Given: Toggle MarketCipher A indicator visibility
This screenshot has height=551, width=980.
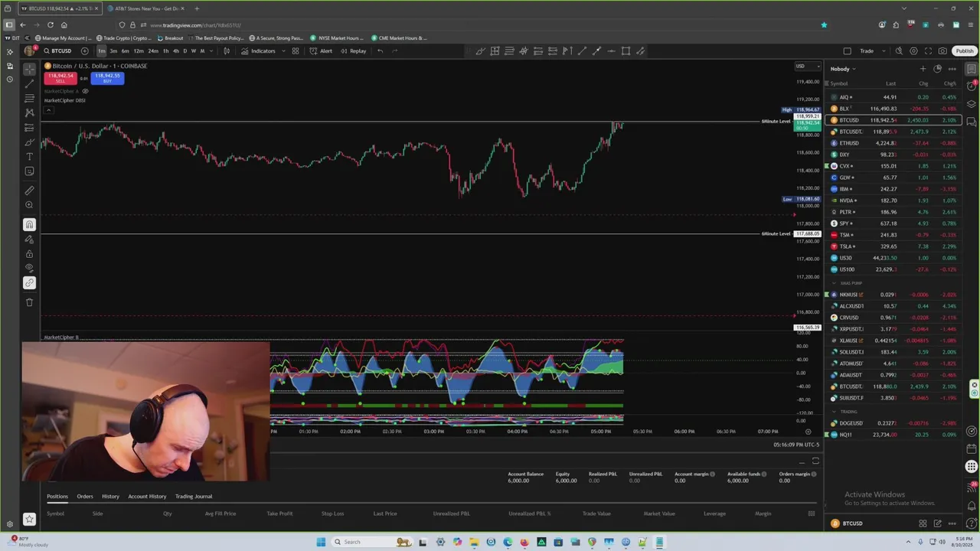Looking at the screenshot, I should [x=85, y=92].
